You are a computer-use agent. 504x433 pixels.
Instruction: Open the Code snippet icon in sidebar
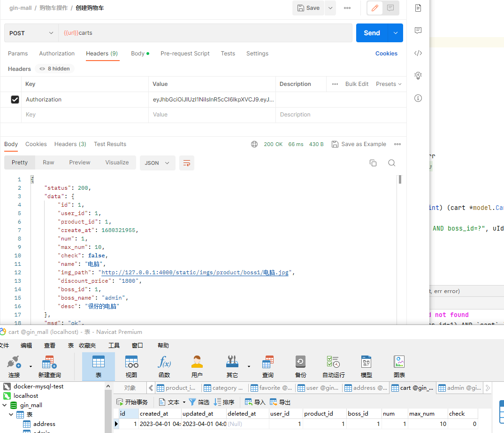pos(418,53)
